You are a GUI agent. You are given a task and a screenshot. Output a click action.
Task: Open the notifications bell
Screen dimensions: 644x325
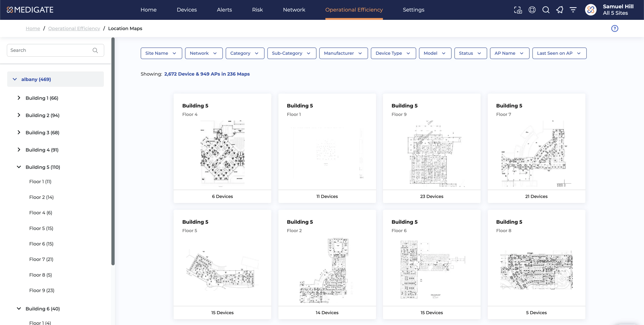[560, 10]
